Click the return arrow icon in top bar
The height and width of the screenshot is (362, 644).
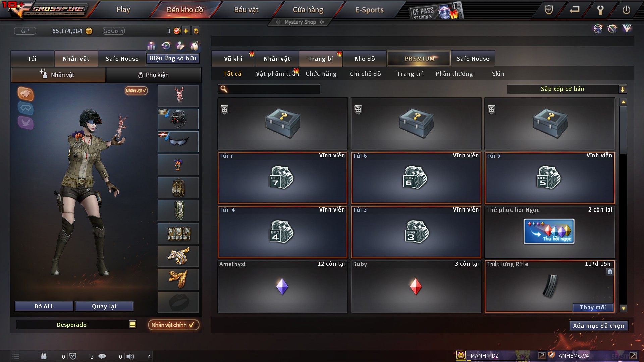point(575,10)
